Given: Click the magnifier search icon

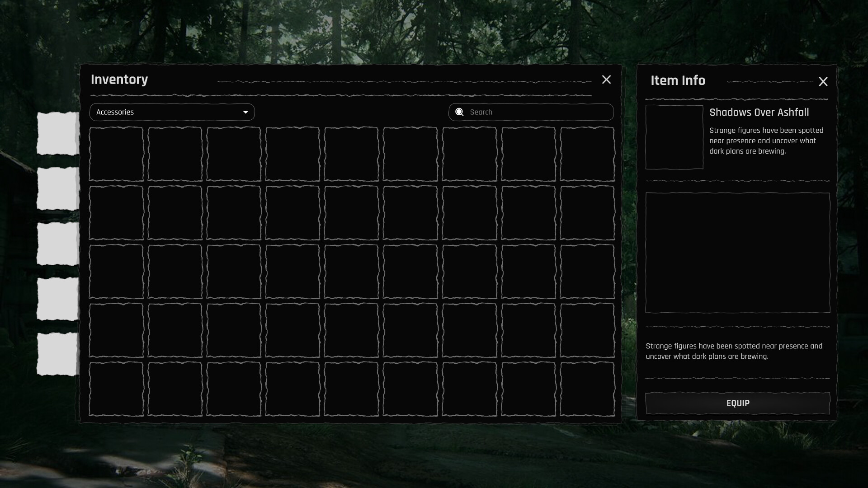Looking at the screenshot, I should [459, 112].
